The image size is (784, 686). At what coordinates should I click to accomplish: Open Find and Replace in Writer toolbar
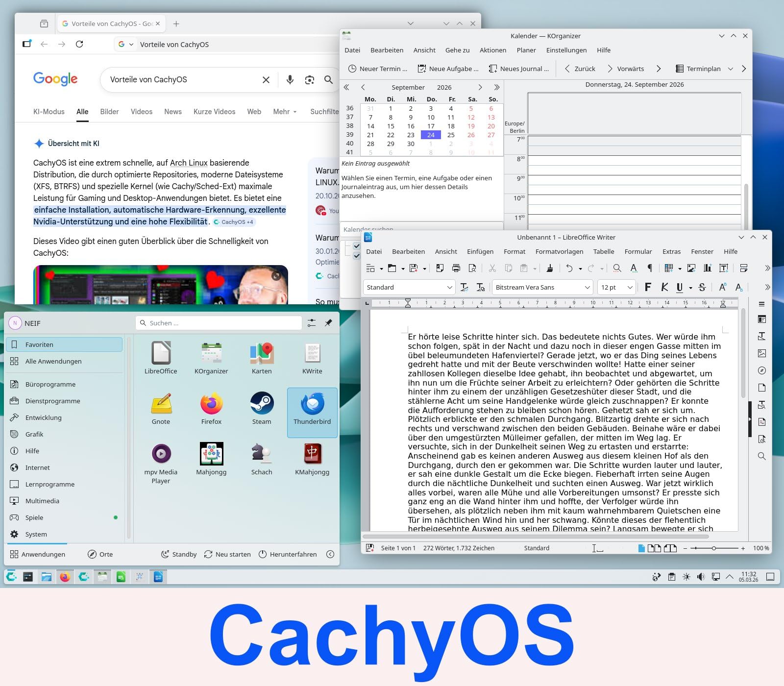(x=617, y=268)
